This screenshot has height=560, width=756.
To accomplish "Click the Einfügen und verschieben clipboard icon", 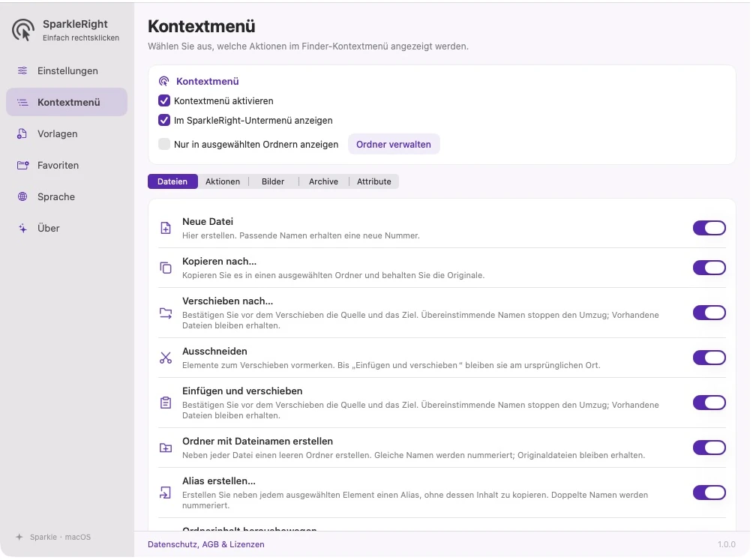I will tap(165, 403).
